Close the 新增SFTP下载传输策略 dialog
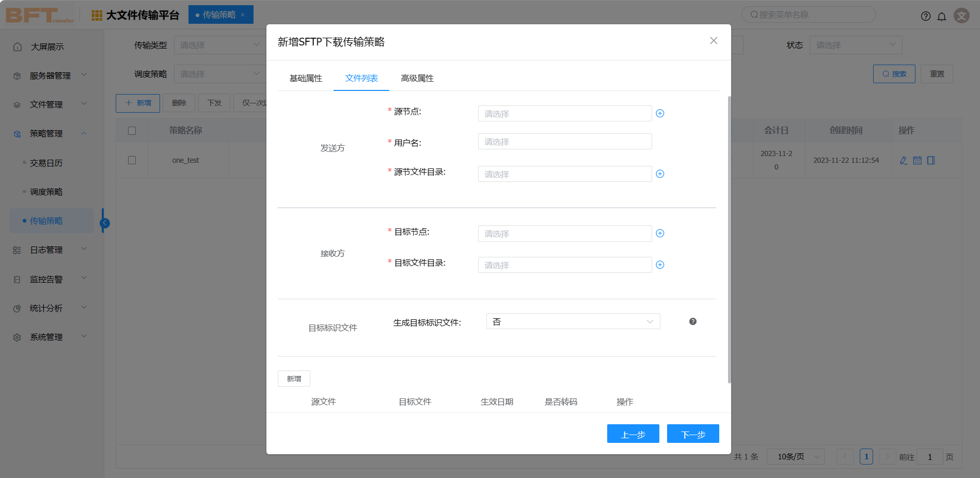The image size is (980, 478). coord(714,41)
